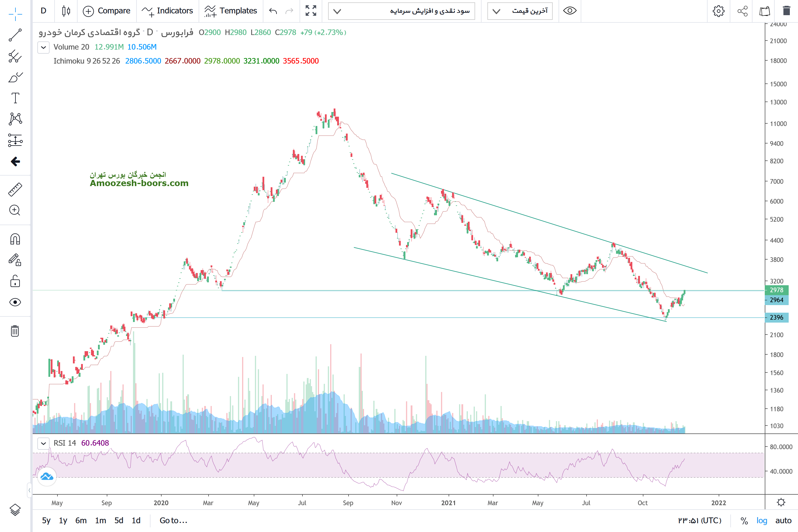
Task: Open the ruler measure tool
Action: click(x=15, y=189)
